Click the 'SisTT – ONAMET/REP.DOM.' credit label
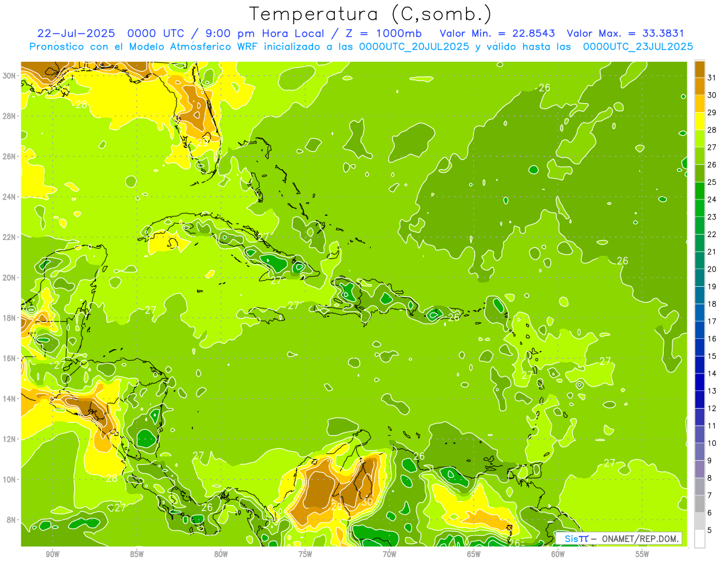Image resolution: width=728 pixels, height=562 pixels. click(x=619, y=538)
